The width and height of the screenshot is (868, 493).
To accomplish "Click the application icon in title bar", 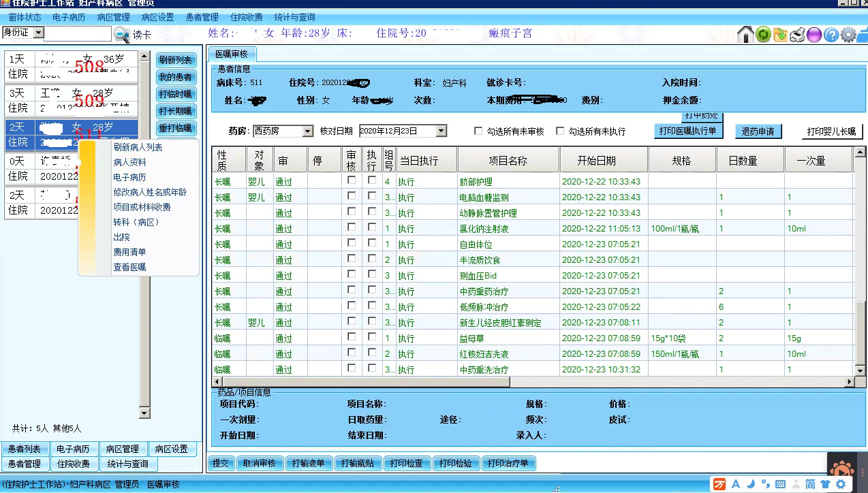I will click(5, 3).
